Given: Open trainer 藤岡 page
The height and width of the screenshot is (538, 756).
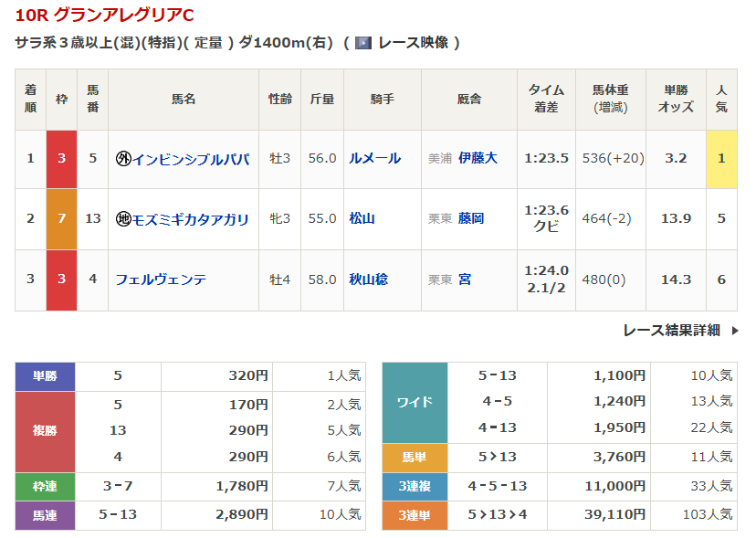Looking at the screenshot, I should pyautogui.click(x=471, y=219).
